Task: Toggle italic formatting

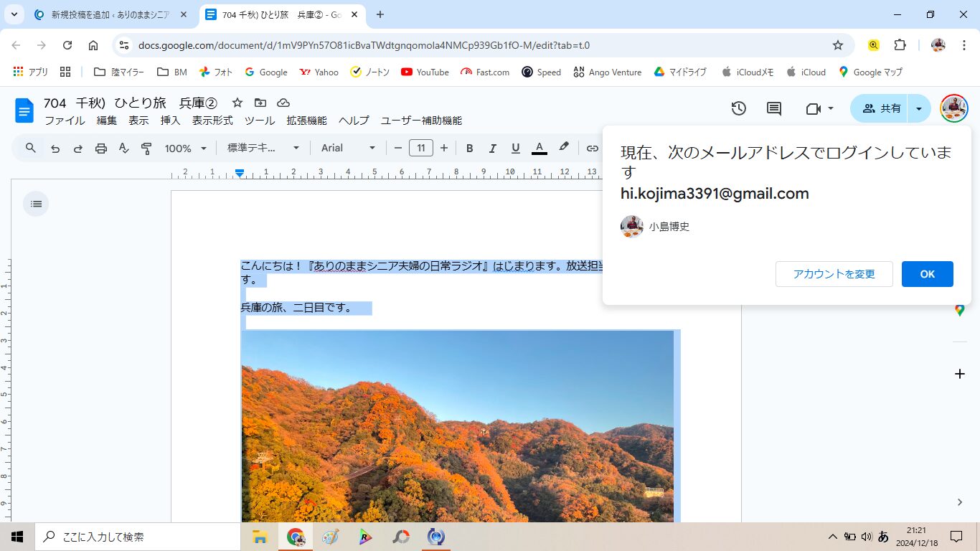Action: coord(493,149)
